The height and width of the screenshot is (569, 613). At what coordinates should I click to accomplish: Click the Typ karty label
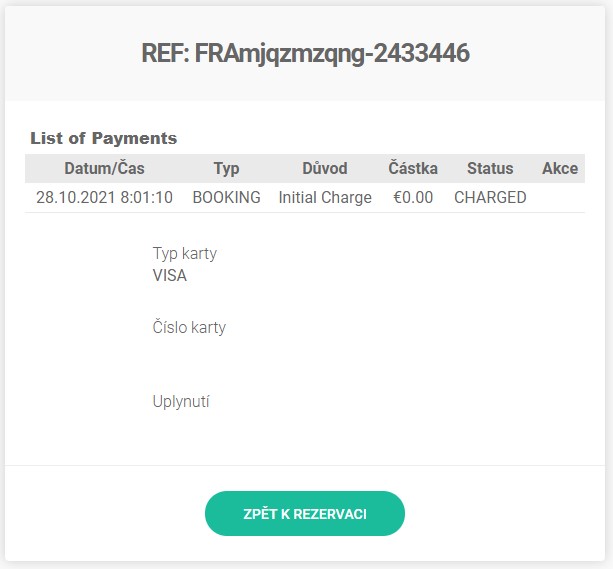(x=184, y=253)
